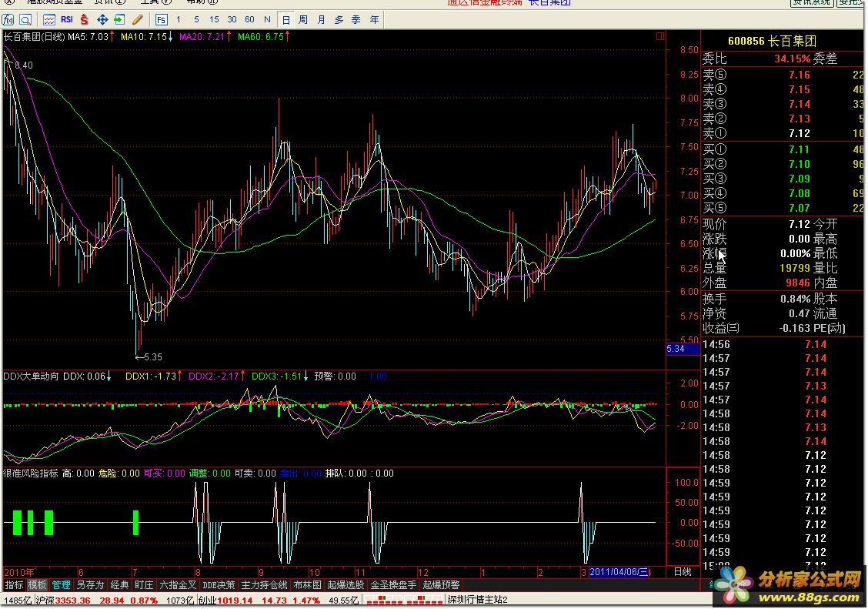Click the blue 5.34 price axis marker
This screenshot has height=609, width=868.
coord(683,349)
